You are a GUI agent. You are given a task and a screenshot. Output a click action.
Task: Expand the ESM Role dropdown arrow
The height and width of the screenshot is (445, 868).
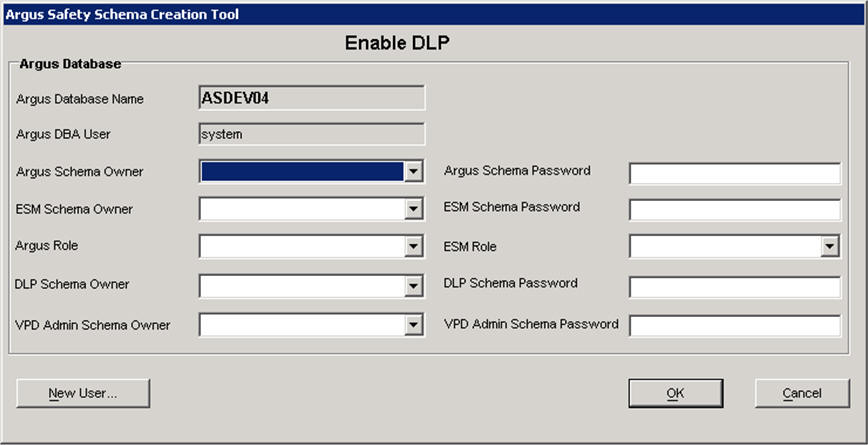click(x=829, y=246)
